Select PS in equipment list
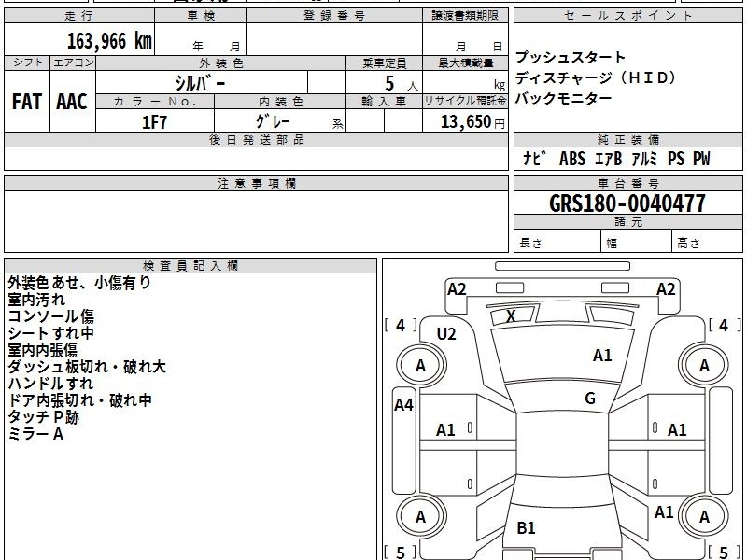The image size is (747, 560). click(676, 159)
